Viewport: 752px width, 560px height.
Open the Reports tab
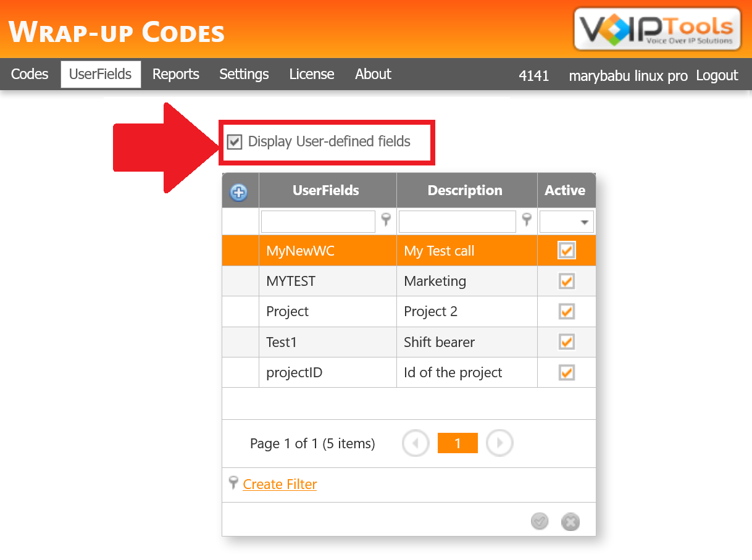point(175,74)
